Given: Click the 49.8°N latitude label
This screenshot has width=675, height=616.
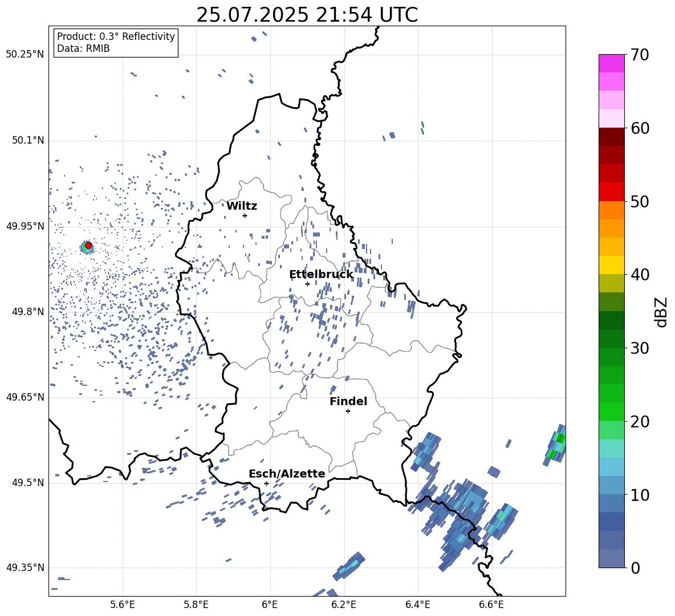Looking at the screenshot, I should [28, 312].
